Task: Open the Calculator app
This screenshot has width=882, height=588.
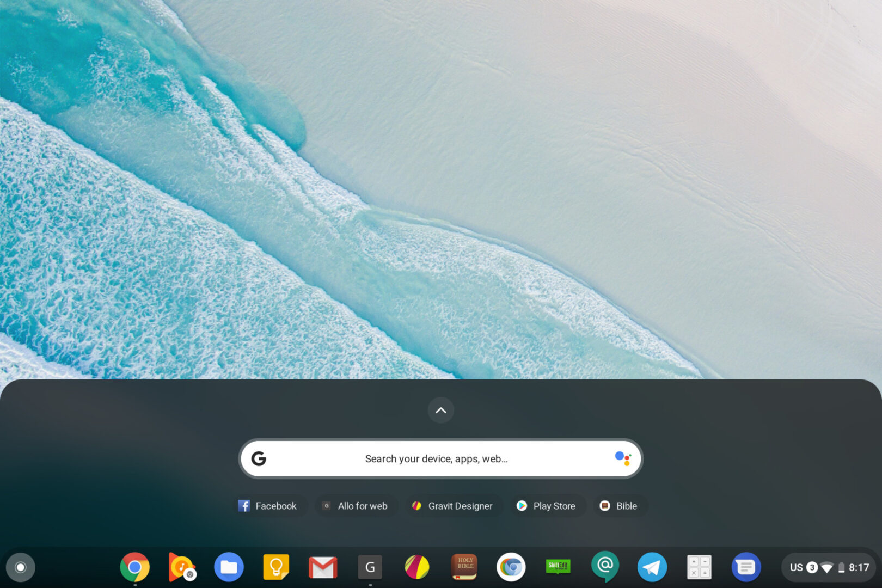Action: pyautogui.click(x=699, y=567)
